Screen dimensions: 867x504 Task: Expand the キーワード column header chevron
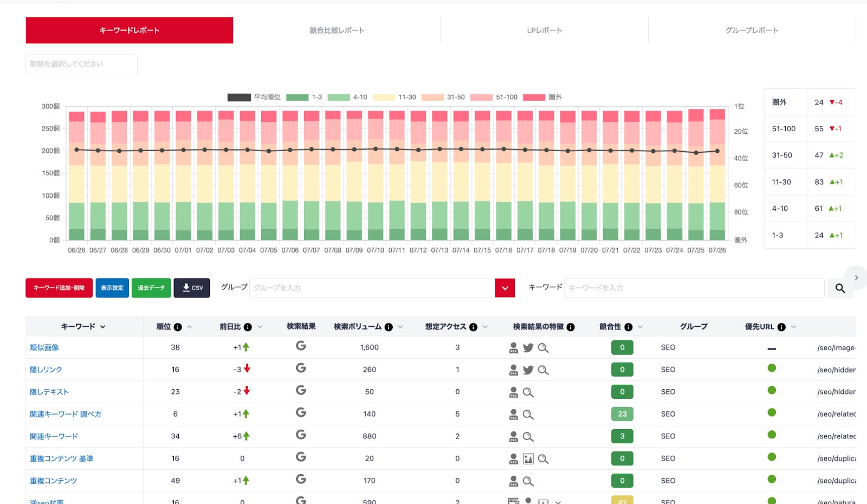coord(103,327)
